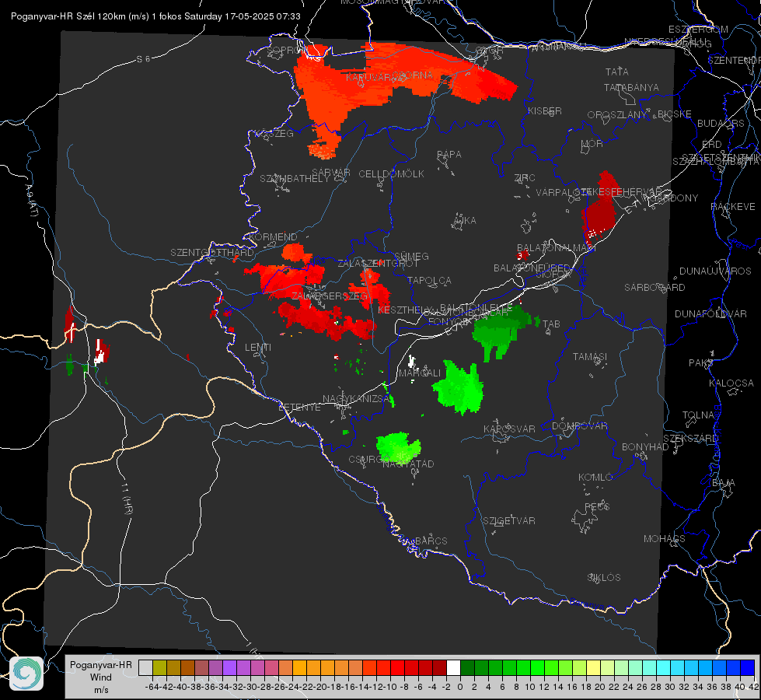Click the SZIGETVAR city label
Image resolution: width=761 pixels, height=700 pixels.
508,521
